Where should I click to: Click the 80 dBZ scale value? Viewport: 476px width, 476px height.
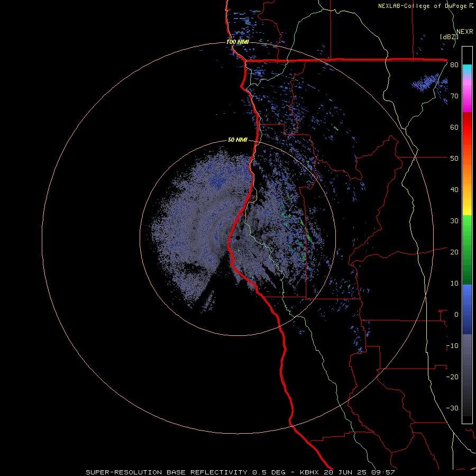pos(454,65)
